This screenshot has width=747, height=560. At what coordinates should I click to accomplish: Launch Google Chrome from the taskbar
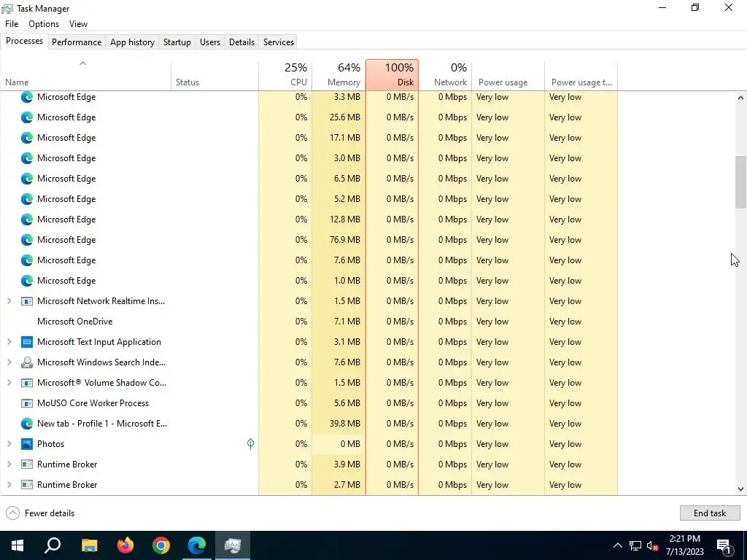[x=161, y=545]
